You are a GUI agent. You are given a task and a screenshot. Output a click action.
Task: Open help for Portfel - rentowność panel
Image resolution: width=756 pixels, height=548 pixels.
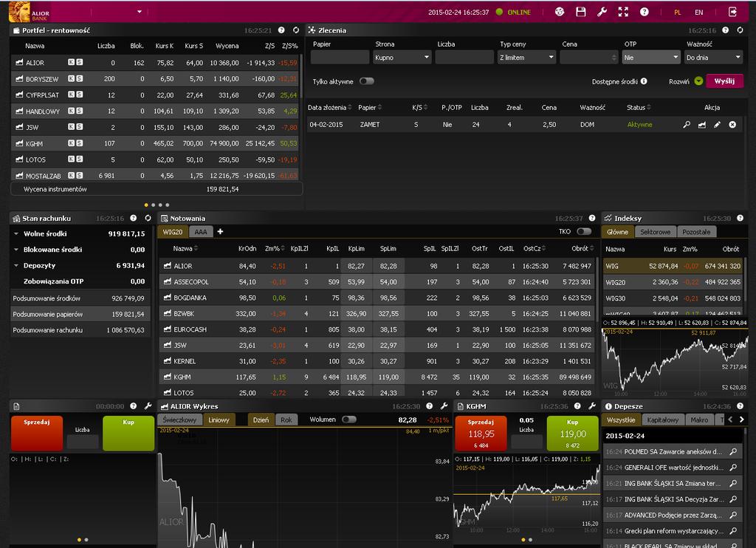[x=281, y=30]
